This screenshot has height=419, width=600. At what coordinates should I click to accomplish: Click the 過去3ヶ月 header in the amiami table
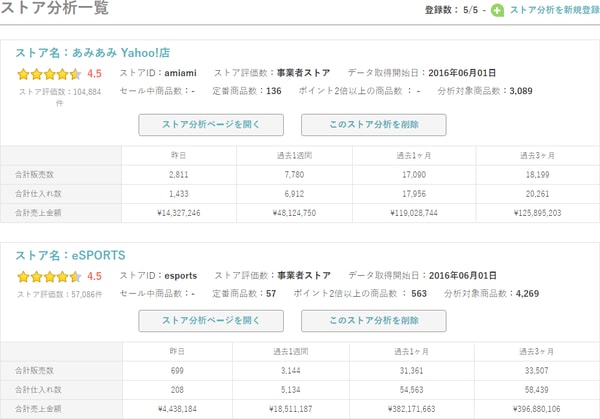pyautogui.click(x=537, y=155)
